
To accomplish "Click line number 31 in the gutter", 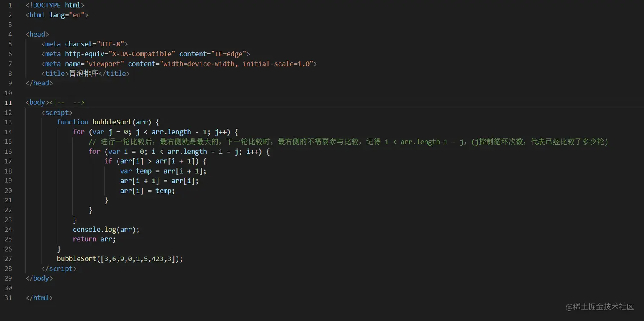I will point(8,298).
